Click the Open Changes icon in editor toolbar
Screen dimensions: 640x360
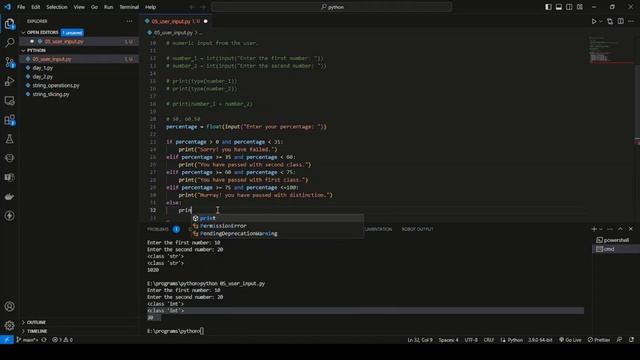[610, 21]
